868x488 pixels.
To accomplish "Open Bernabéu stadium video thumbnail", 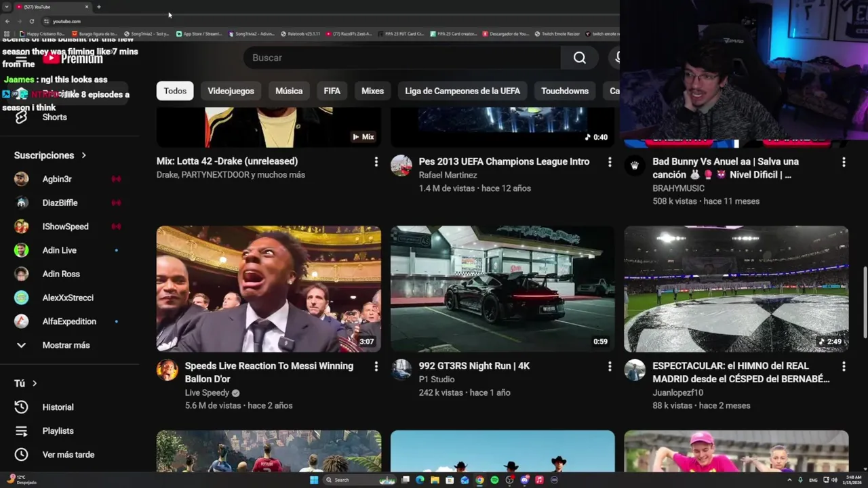I will pos(736,289).
